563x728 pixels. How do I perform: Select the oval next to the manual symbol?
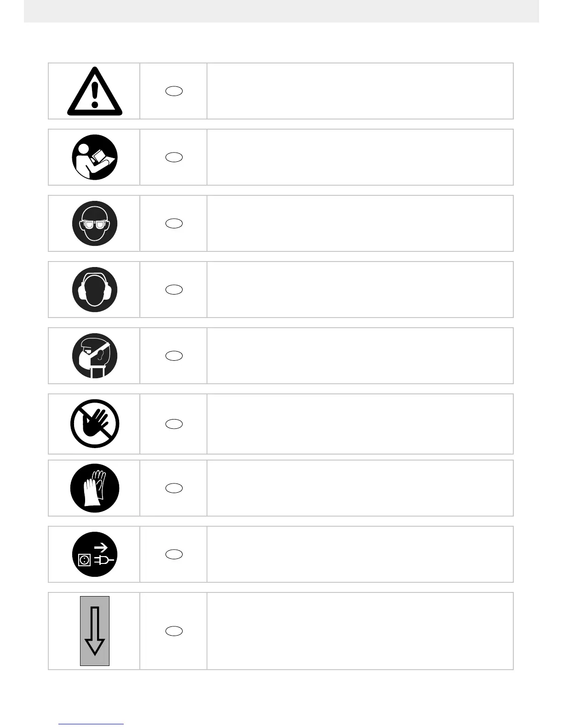click(x=174, y=157)
